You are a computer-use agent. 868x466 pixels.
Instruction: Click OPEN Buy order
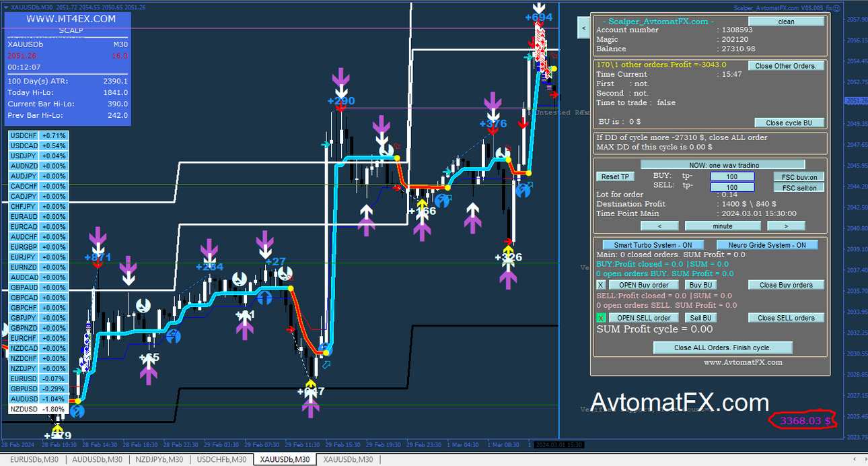tap(644, 285)
